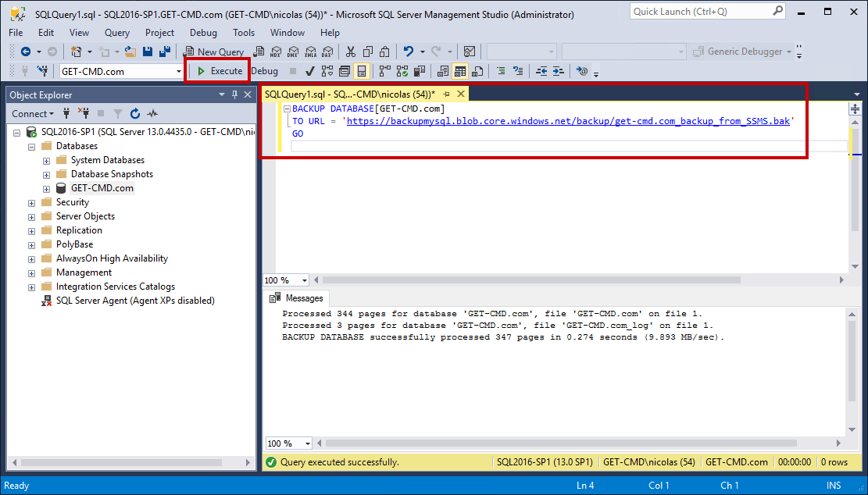Open the Window menu
Image resolution: width=868 pixels, height=495 pixels.
pos(288,33)
